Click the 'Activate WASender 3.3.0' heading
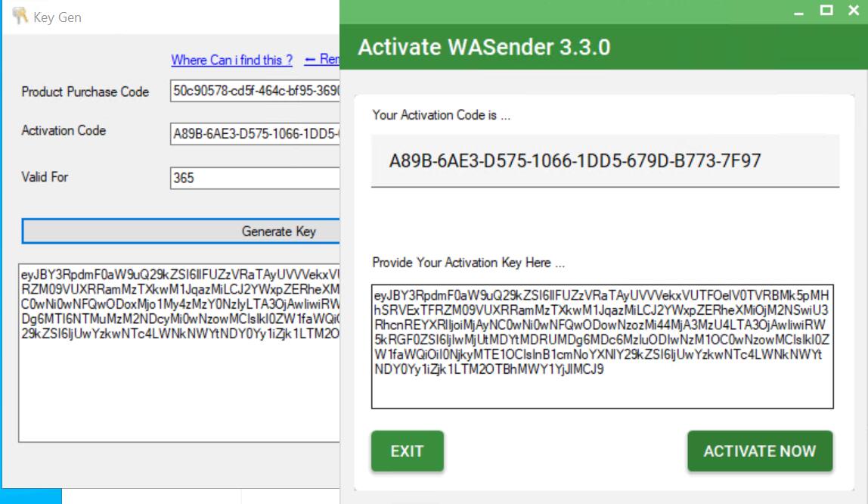 [x=485, y=47]
